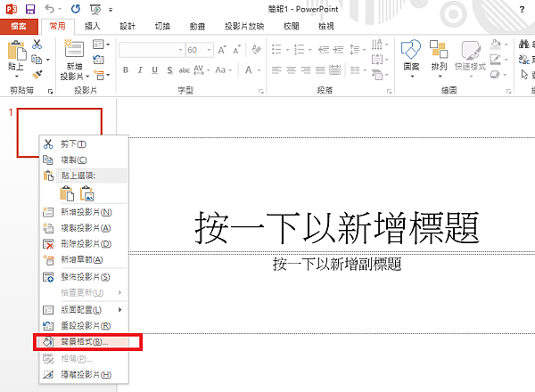Paste with destination theme icon in context menu
The height and width of the screenshot is (392, 535).
point(67,193)
